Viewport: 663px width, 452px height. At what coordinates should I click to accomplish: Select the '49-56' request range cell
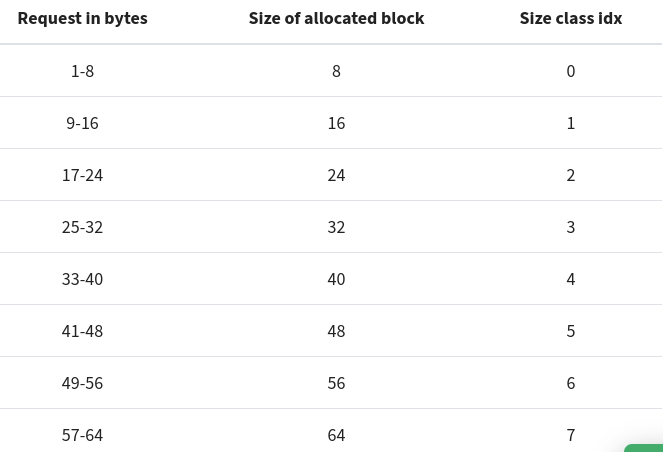point(82,383)
